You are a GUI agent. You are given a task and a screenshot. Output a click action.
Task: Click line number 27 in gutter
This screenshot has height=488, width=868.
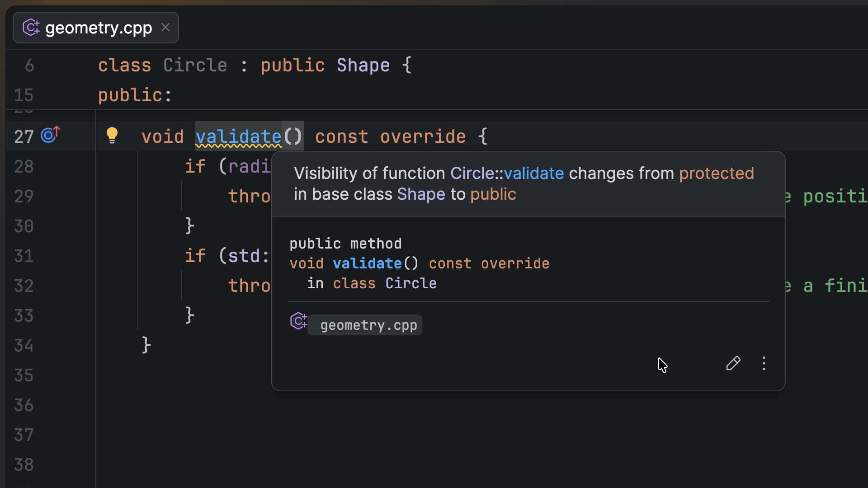24,136
